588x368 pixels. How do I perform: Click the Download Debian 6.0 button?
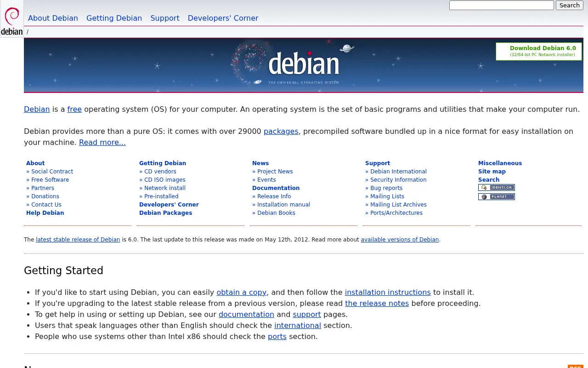[539, 52]
